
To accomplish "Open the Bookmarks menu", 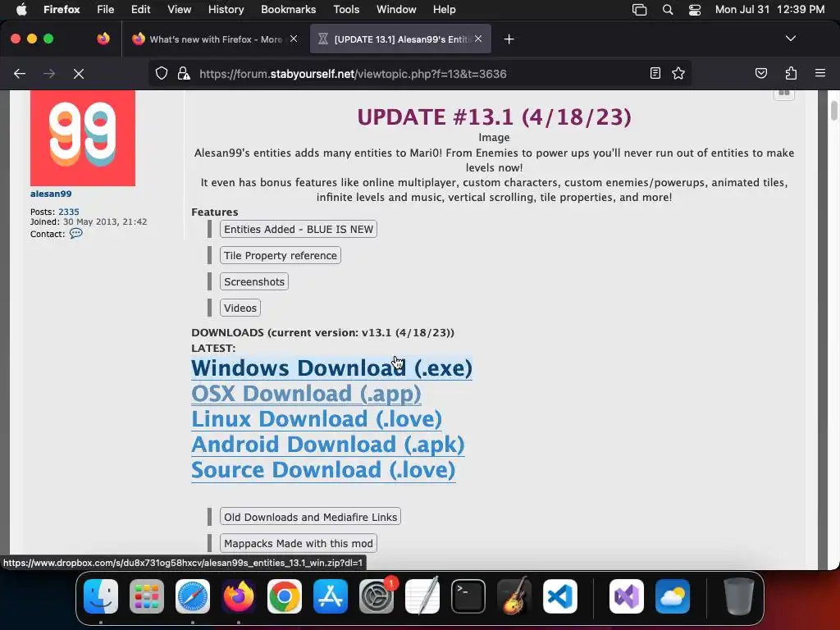I will pyautogui.click(x=288, y=10).
